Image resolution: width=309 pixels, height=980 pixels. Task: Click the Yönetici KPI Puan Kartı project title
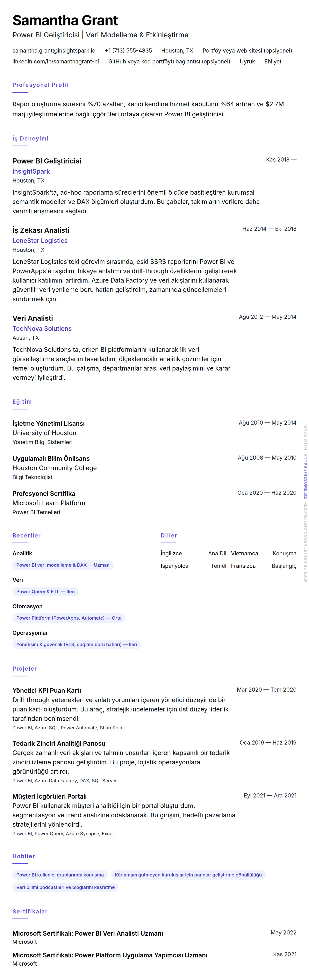point(47,690)
